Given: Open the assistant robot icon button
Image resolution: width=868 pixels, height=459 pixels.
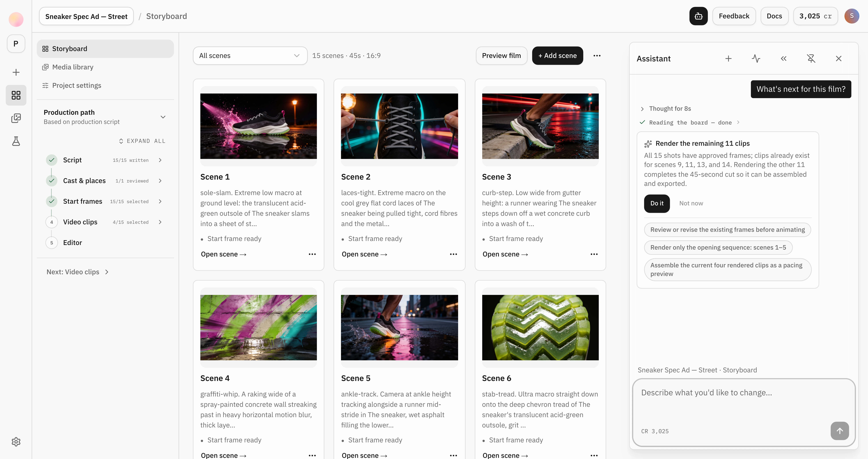Looking at the screenshot, I should click(698, 16).
